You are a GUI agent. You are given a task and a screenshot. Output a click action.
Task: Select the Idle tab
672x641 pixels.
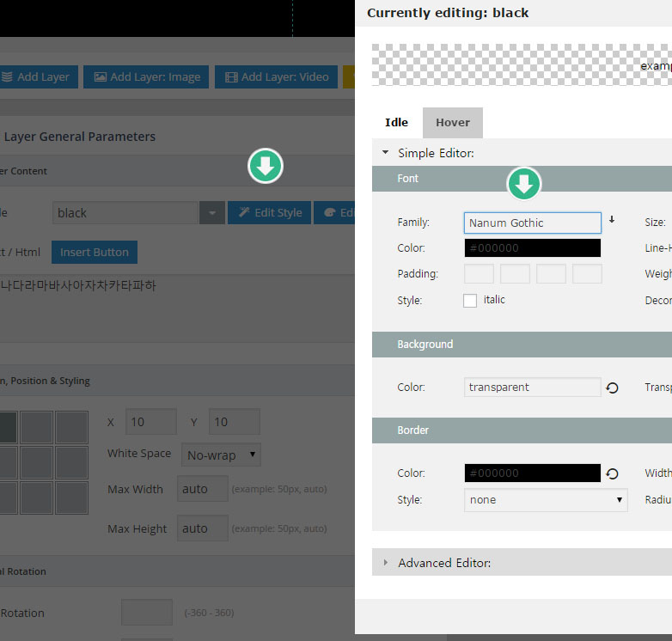coord(396,123)
